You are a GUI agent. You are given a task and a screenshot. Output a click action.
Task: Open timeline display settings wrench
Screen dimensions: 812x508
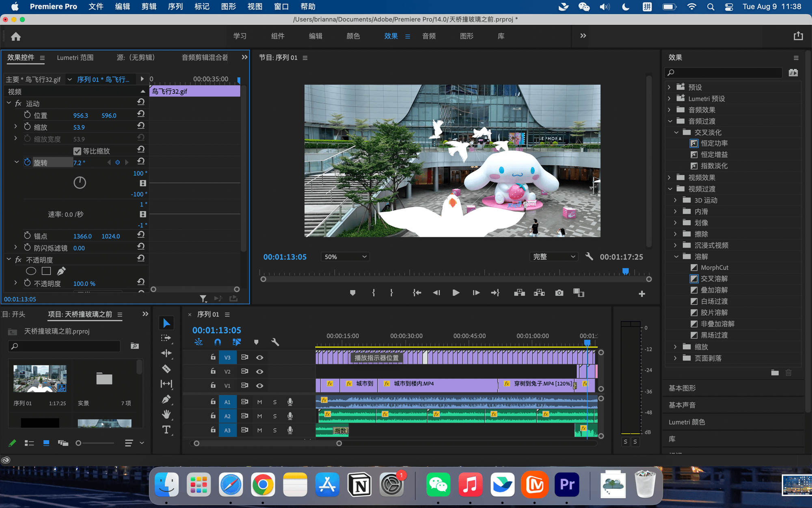click(x=275, y=342)
